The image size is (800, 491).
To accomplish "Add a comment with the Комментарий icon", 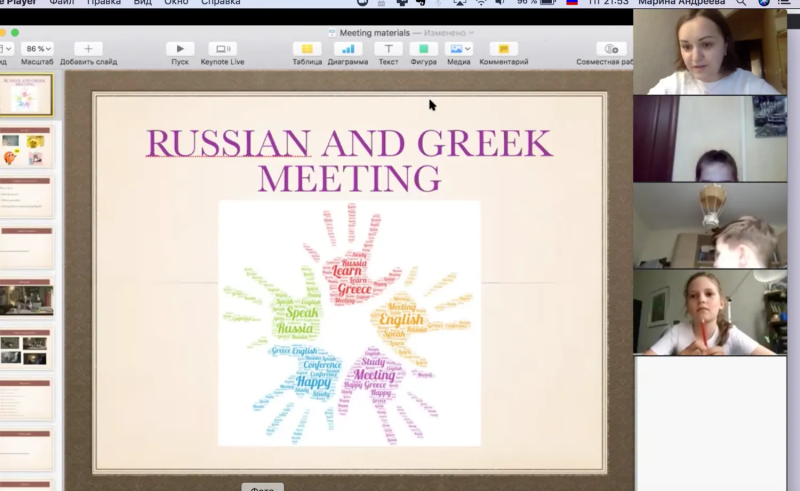I will pos(504,49).
